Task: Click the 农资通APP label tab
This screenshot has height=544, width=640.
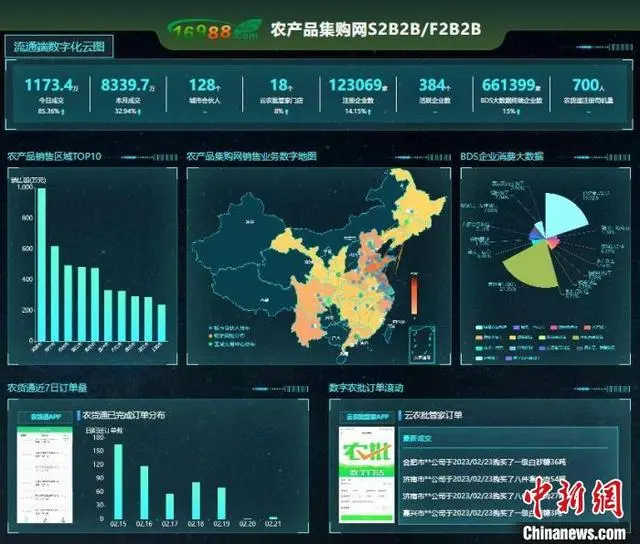Action: 46,416
